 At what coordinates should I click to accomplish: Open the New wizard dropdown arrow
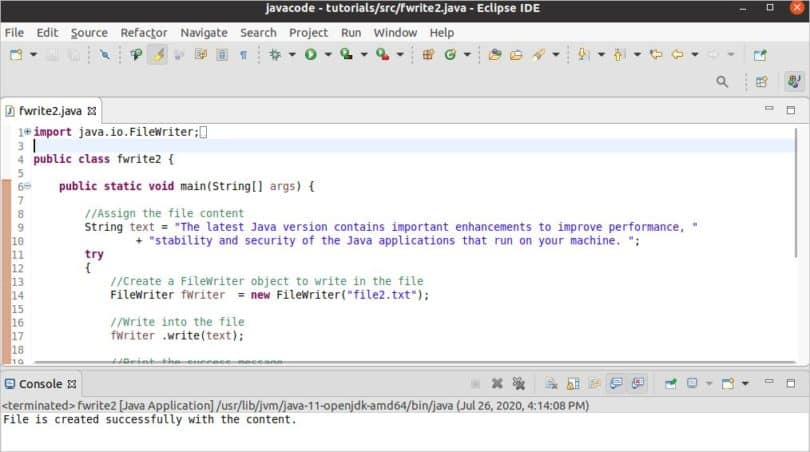34,54
